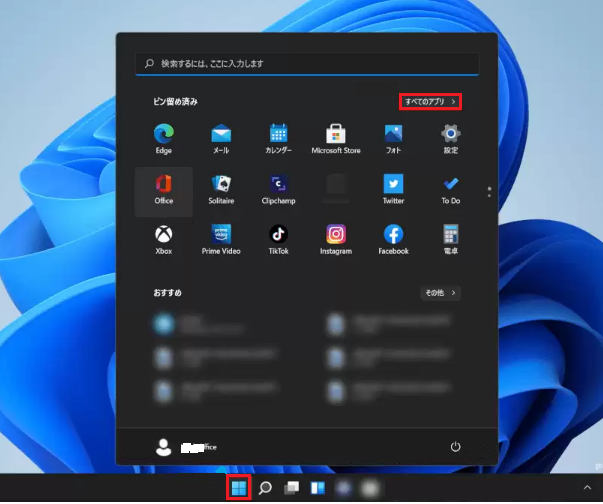Open the user account profile
This screenshot has height=504, width=603.
186,447
